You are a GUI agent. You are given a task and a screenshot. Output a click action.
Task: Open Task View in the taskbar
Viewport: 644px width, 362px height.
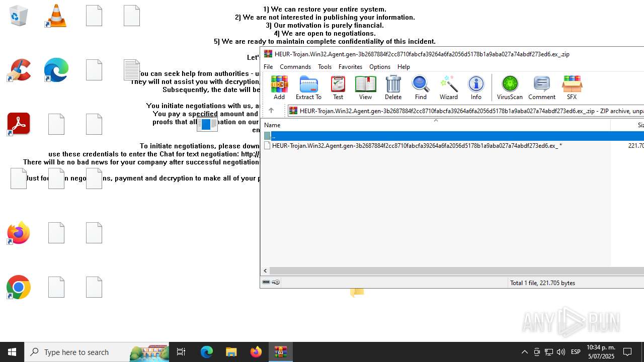point(181,352)
